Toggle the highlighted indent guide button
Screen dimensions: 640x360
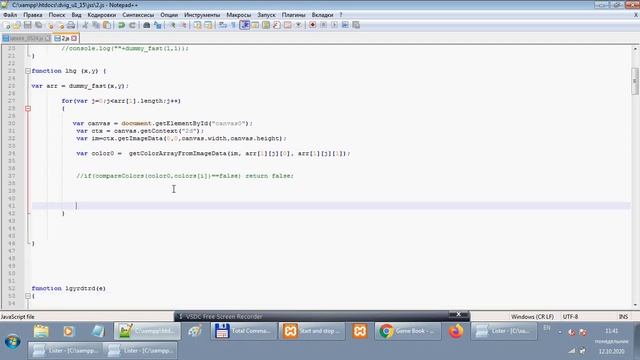click(x=244, y=25)
